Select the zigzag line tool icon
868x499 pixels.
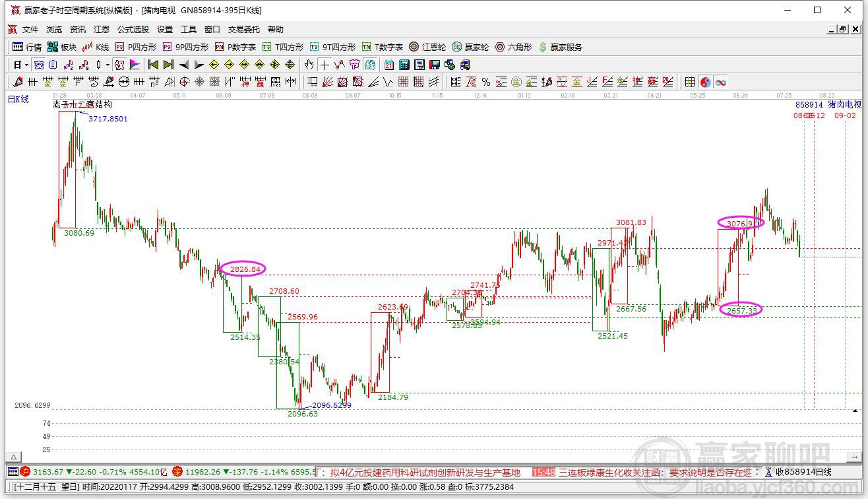pos(339,65)
